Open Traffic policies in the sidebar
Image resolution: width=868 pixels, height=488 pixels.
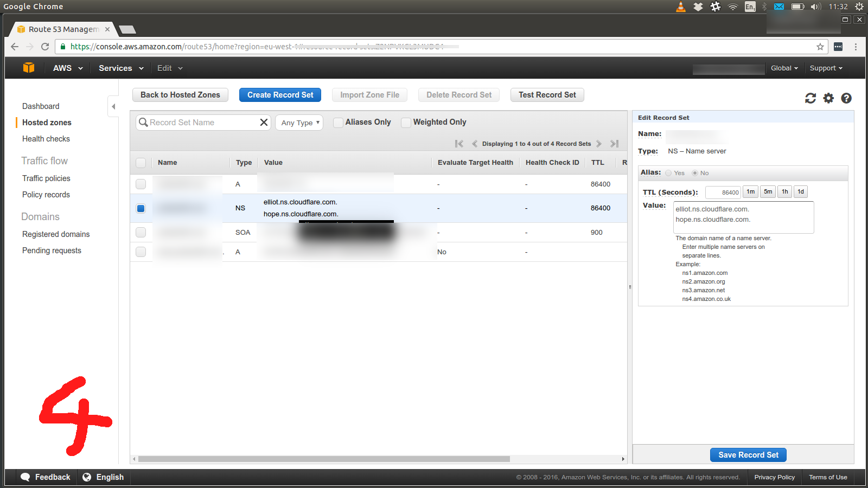pyautogui.click(x=46, y=178)
